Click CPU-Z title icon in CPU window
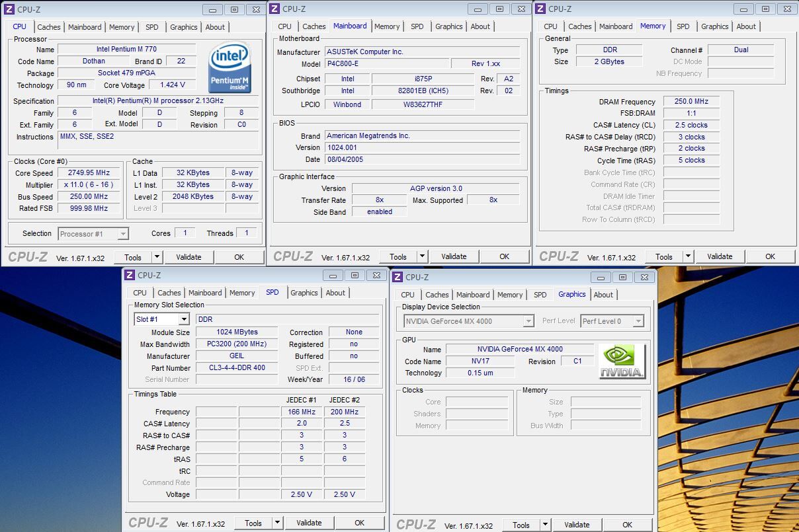The height and width of the screenshot is (532, 799). (9, 9)
